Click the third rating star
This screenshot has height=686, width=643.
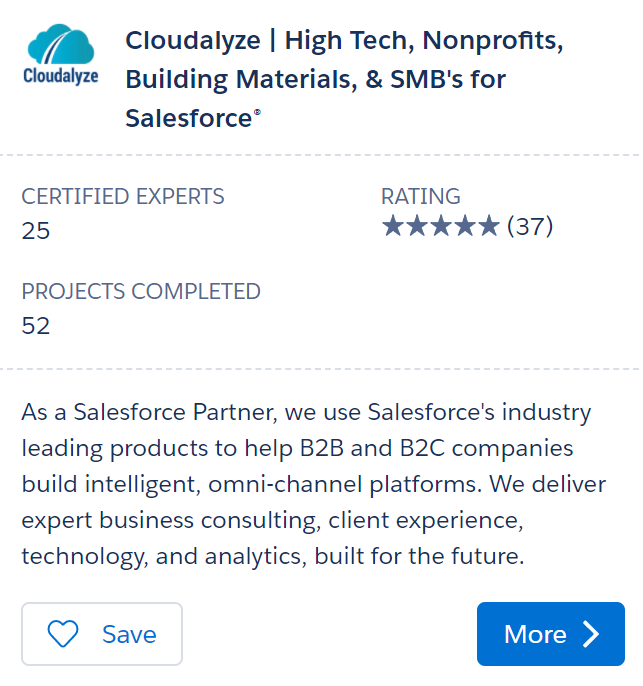click(441, 227)
